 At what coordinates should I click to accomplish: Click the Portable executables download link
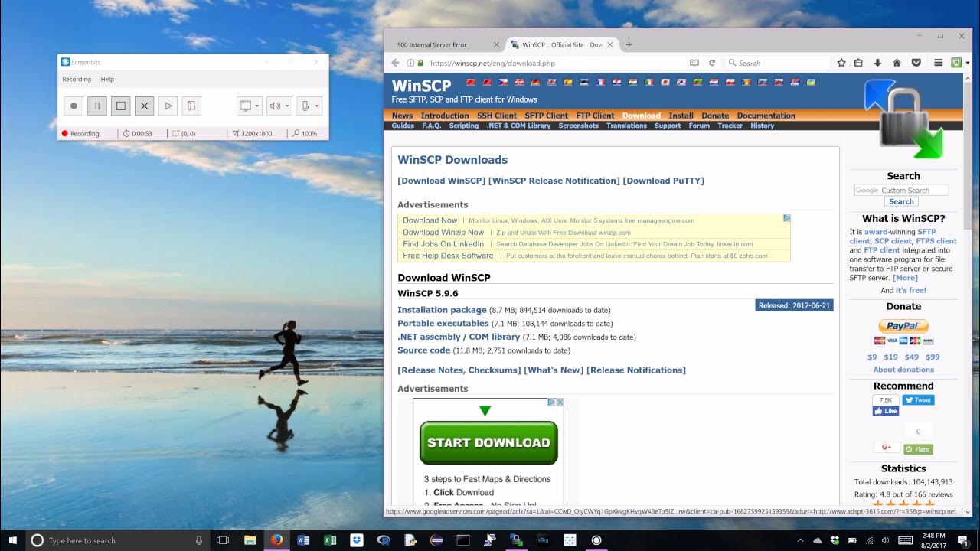[443, 324]
